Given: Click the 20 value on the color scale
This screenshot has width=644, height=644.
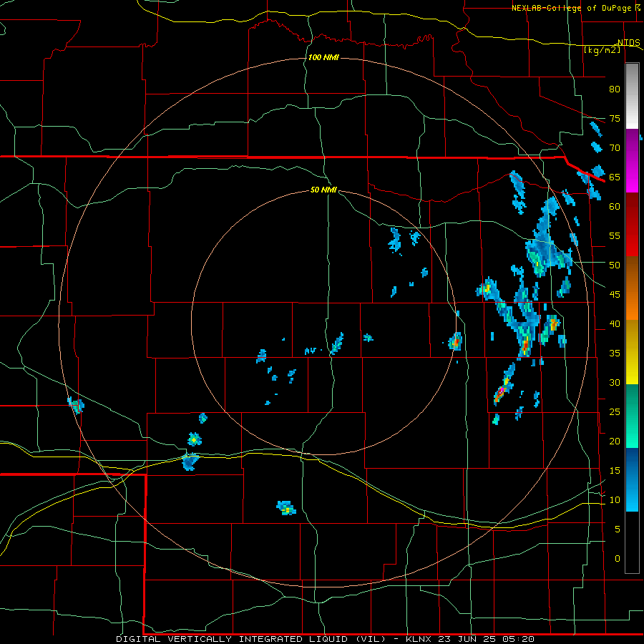Looking at the screenshot, I should [x=615, y=441].
